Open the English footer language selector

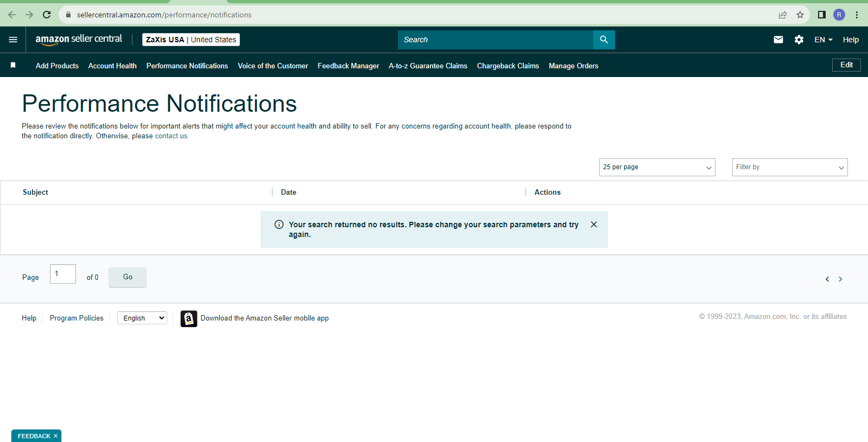(142, 318)
